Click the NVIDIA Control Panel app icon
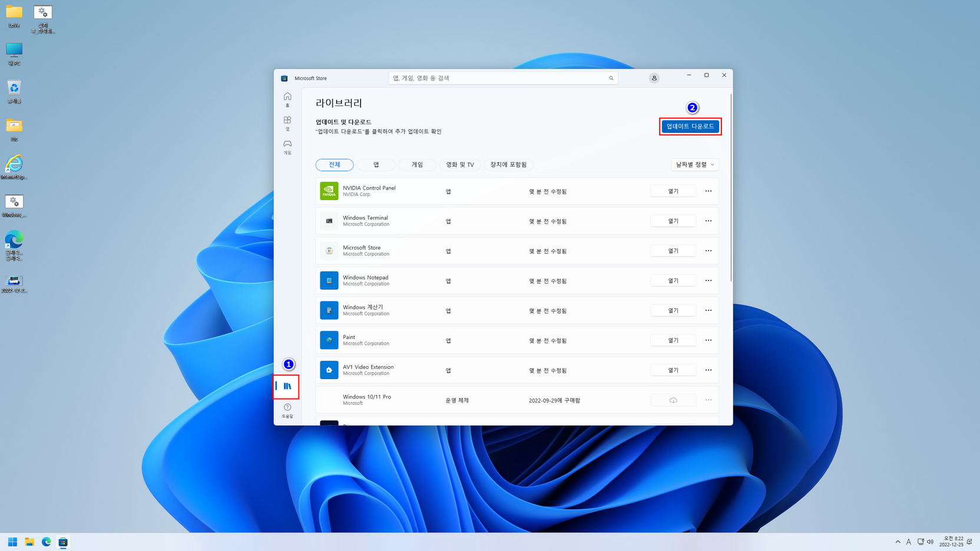 pyautogui.click(x=329, y=191)
